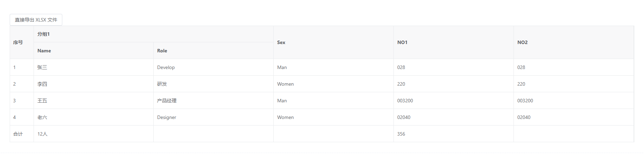Click the 直接导出 XLSX 文件 export button
The image size is (644, 154).
click(x=36, y=20)
